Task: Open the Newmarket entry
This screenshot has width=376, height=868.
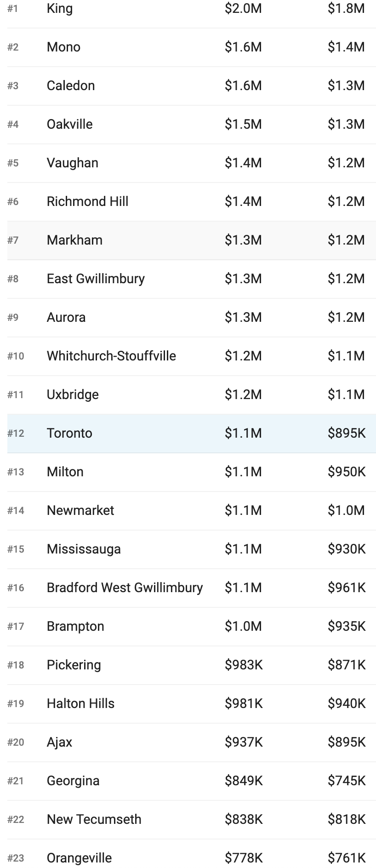Action: pyautogui.click(x=80, y=510)
